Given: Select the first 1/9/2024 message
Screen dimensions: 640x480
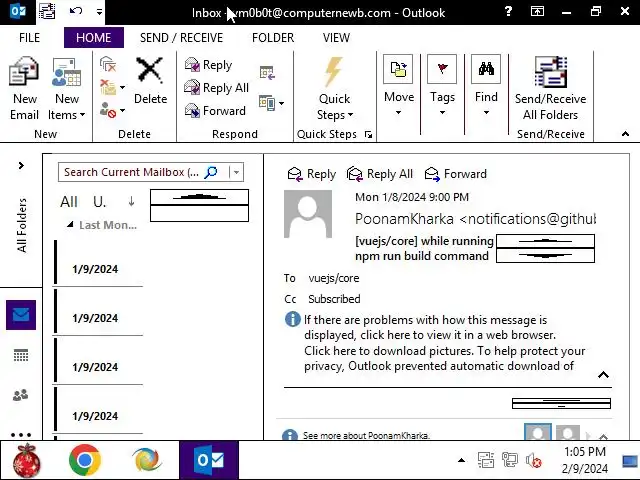Looking at the screenshot, I should (x=98, y=263).
